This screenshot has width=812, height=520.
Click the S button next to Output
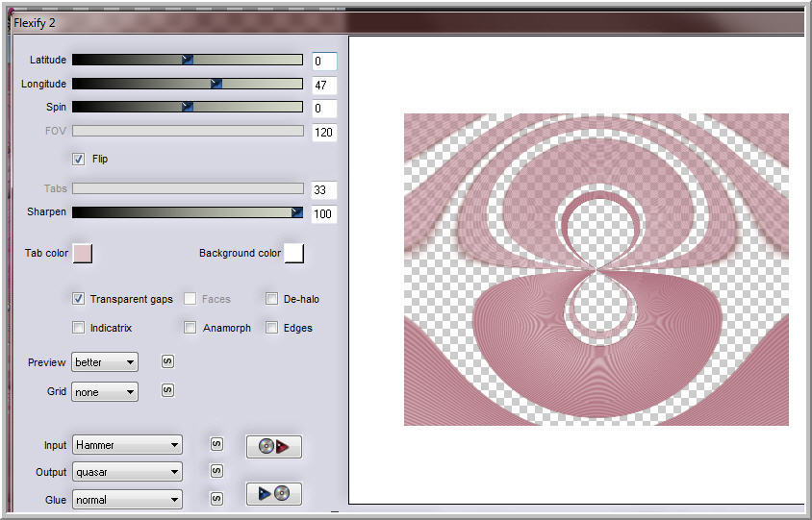coord(216,471)
